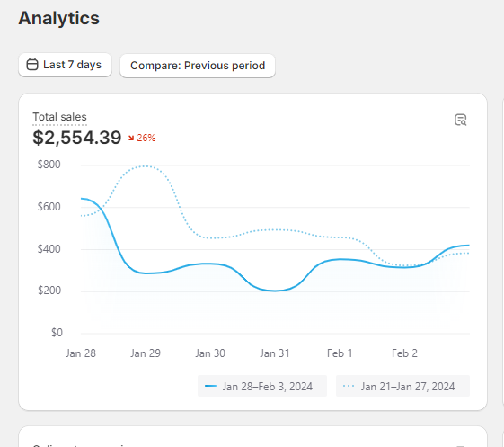Click the Total sales title link
The height and width of the screenshot is (447, 504).
point(60,117)
